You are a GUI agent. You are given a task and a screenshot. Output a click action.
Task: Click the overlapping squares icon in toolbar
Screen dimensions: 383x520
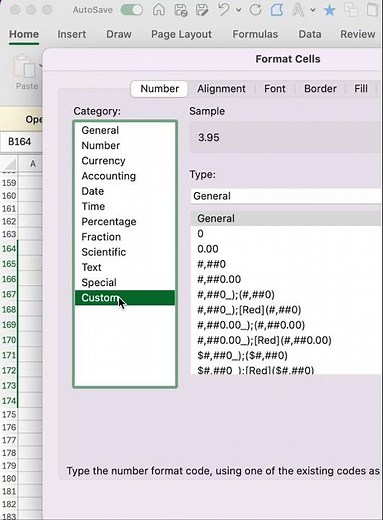click(x=351, y=10)
